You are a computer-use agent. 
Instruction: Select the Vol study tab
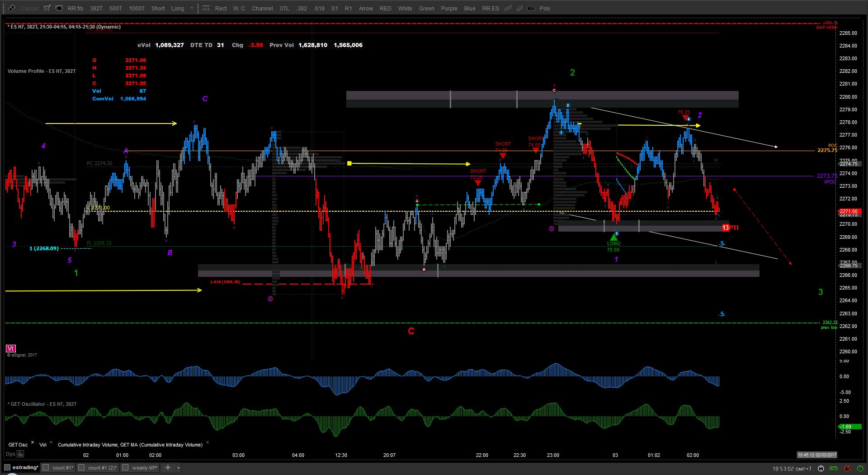point(43,445)
